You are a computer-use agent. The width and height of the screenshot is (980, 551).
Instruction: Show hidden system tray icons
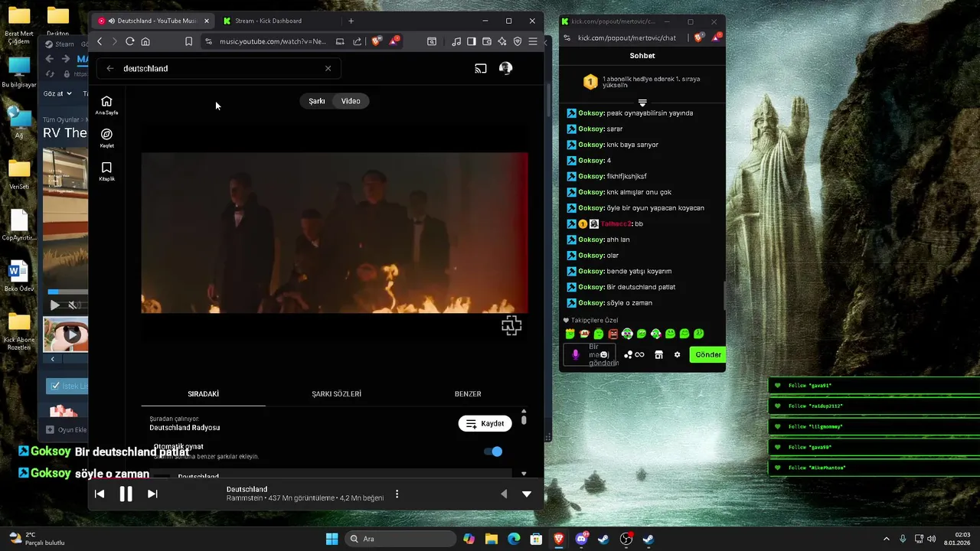[x=887, y=539]
